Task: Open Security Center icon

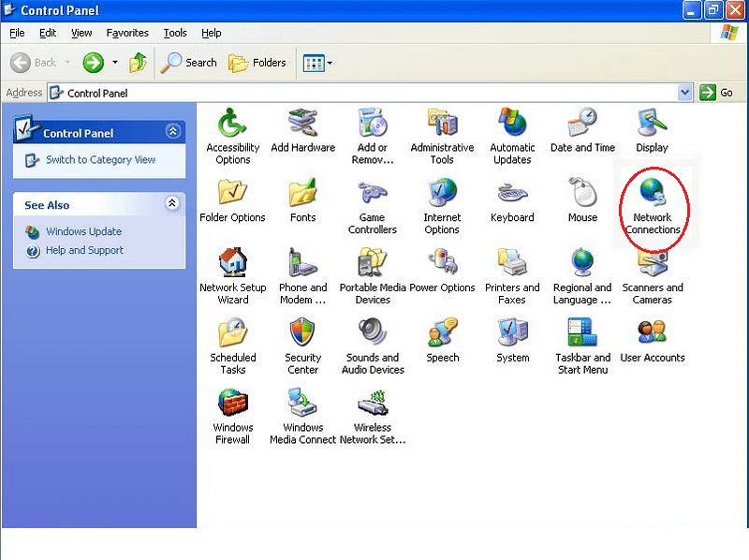Action: tap(302, 333)
